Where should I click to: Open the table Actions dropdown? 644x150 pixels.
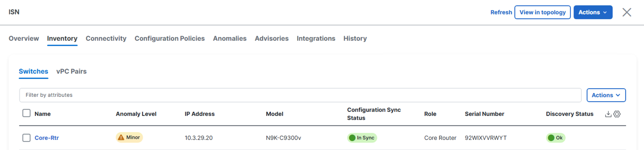coord(606,95)
